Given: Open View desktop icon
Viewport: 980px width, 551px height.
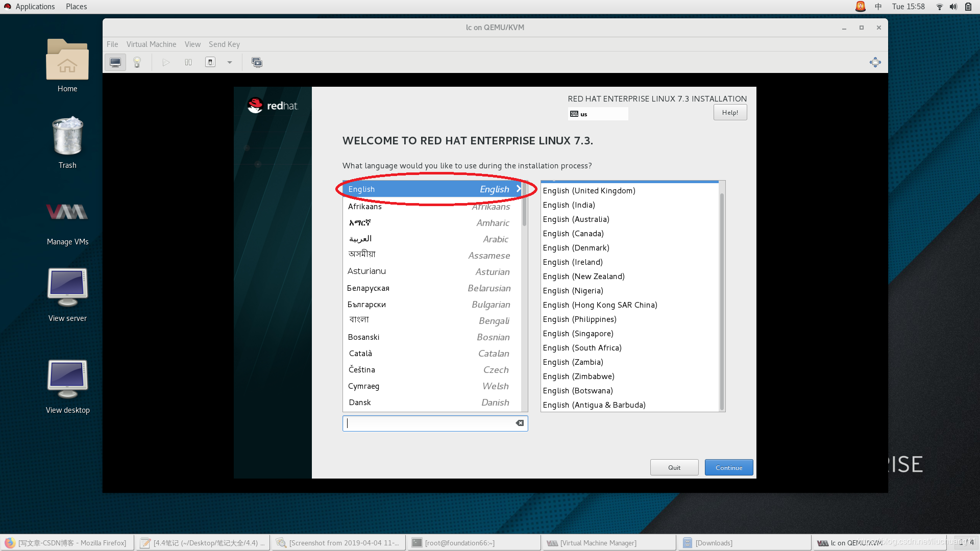Looking at the screenshot, I should [x=67, y=387].
